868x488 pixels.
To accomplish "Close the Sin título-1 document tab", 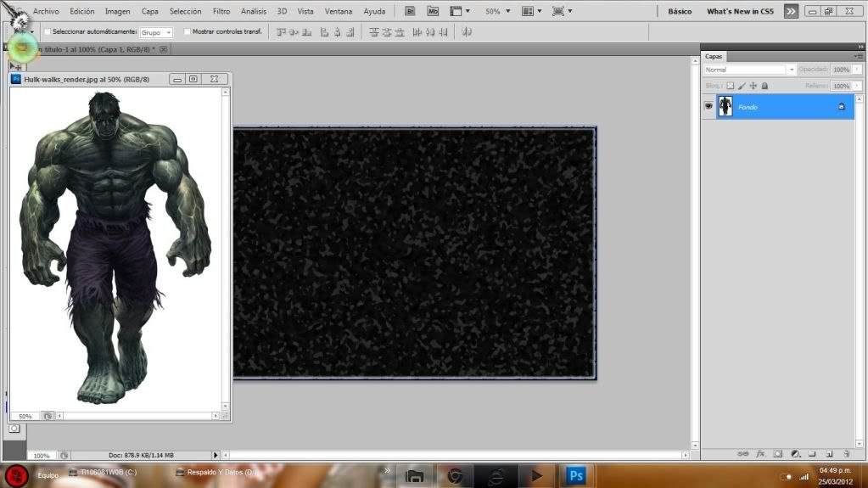I will (x=163, y=49).
